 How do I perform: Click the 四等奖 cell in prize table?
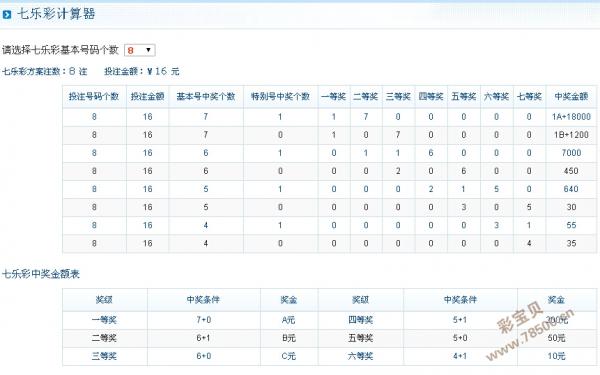click(x=360, y=320)
